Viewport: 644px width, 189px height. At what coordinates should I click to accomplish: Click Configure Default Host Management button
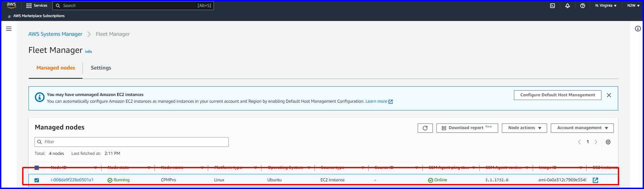[x=558, y=95]
